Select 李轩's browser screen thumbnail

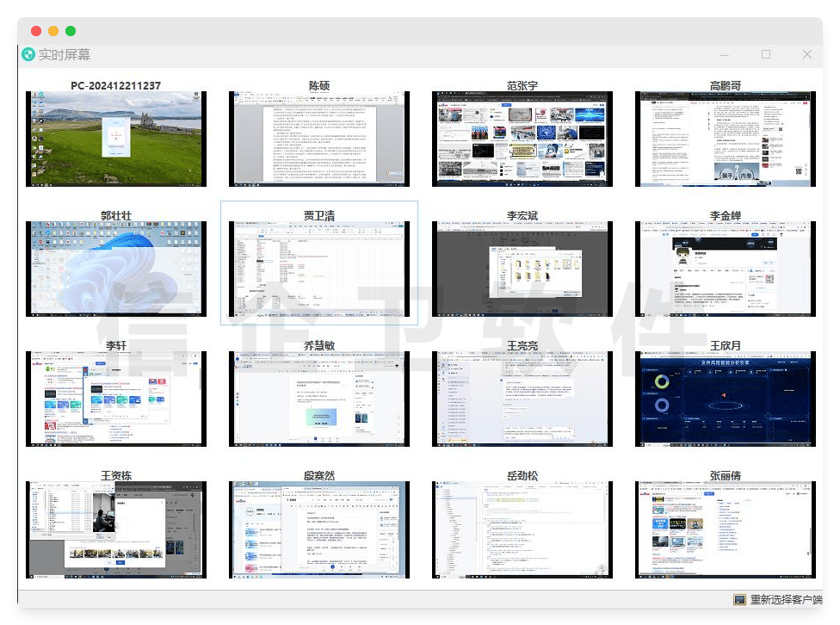click(x=115, y=399)
